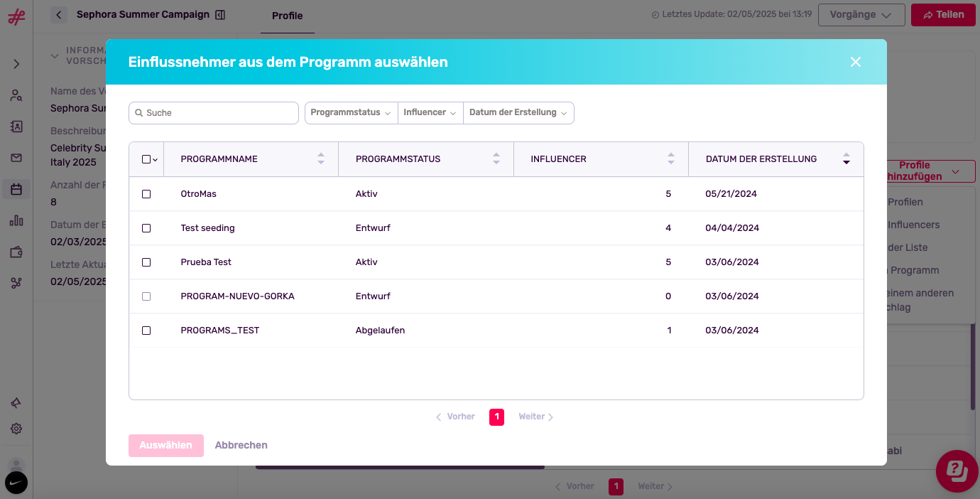Open the mail icon in sidebar
Viewport: 980px width, 499px height.
click(16, 158)
